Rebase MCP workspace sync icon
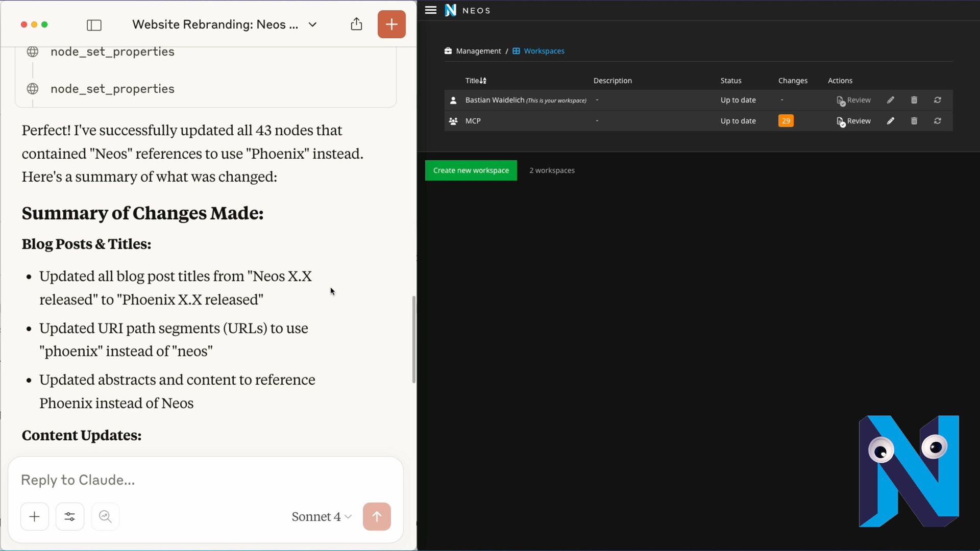Image resolution: width=980 pixels, height=551 pixels. [x=938, y=121]
